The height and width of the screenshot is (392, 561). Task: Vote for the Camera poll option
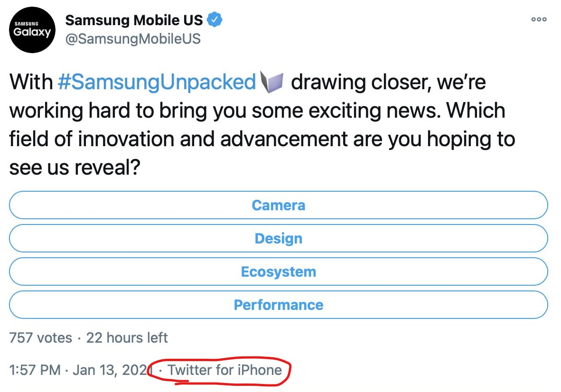pos(278,205)
